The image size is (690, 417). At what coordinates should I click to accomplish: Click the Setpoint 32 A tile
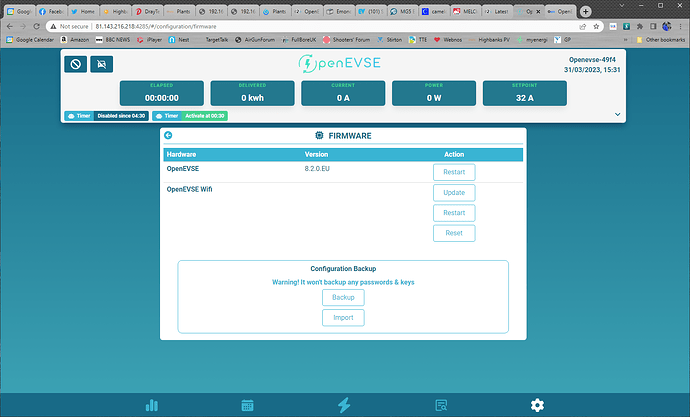pos(525,93)
